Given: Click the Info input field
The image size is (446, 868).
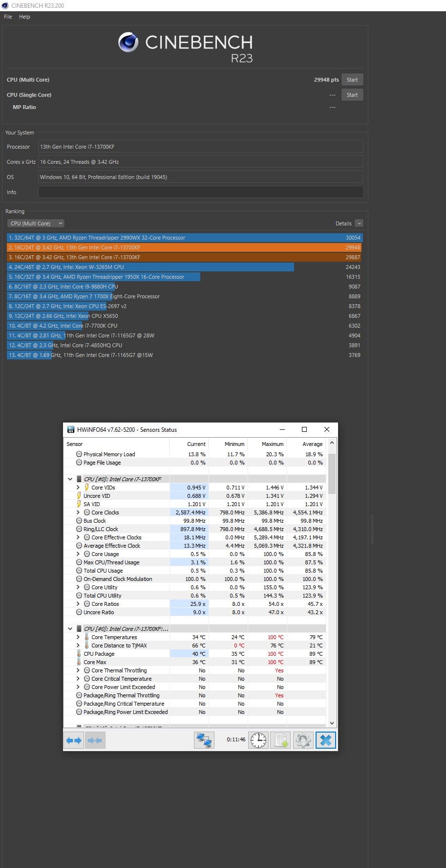Looking at the screenshot, I should click(x=201, y=192).
